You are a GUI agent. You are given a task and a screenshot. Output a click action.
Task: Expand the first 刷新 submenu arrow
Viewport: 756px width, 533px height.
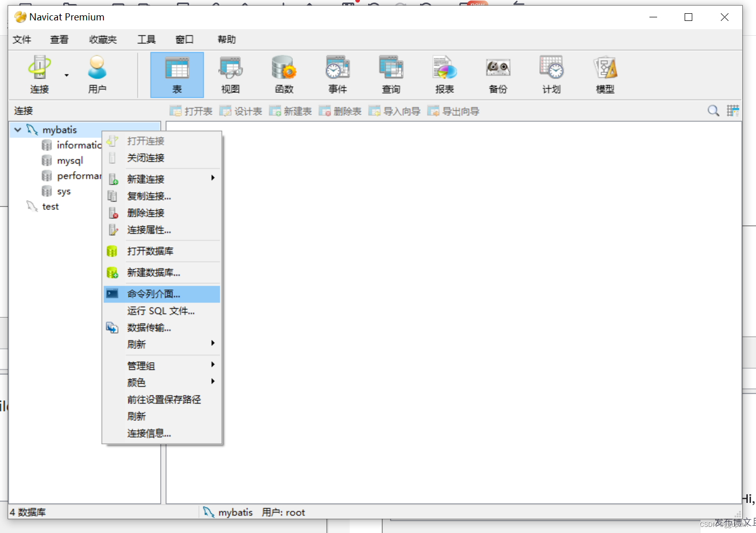[213, 343]
